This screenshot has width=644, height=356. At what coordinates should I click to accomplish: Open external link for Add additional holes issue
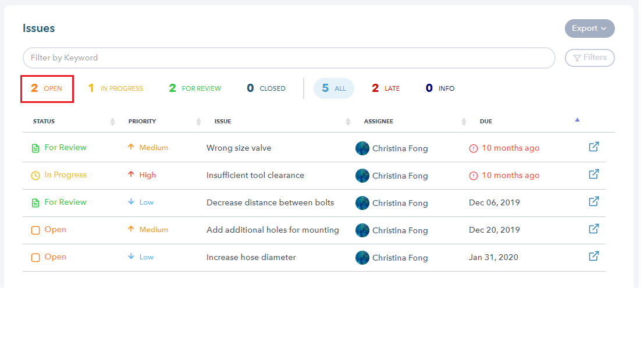[593, 229]
